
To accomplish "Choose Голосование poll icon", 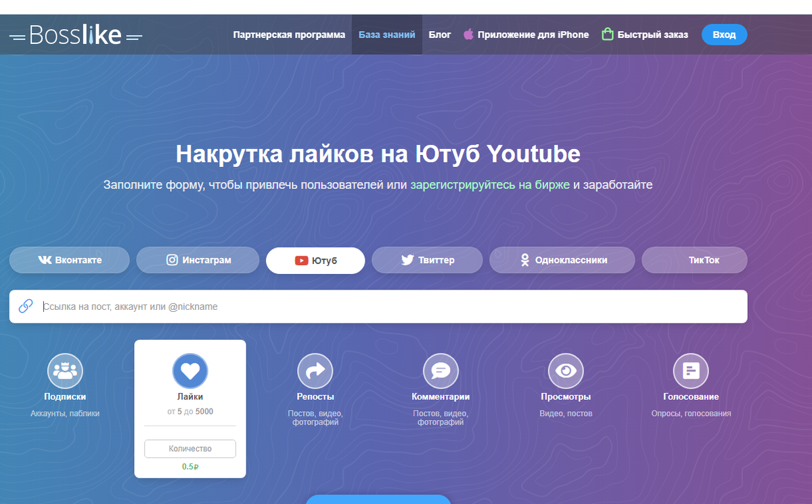I will click(691, 371).
